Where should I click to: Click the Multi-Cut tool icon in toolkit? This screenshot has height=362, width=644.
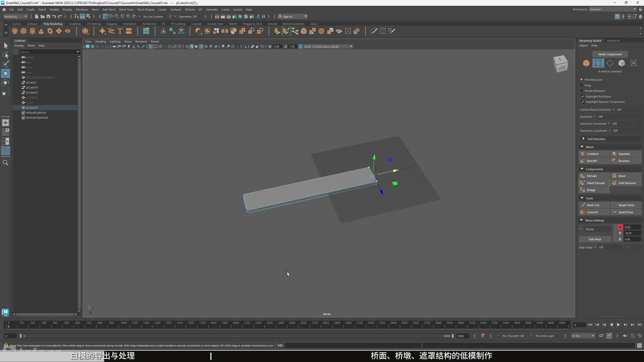click(583, 205)
